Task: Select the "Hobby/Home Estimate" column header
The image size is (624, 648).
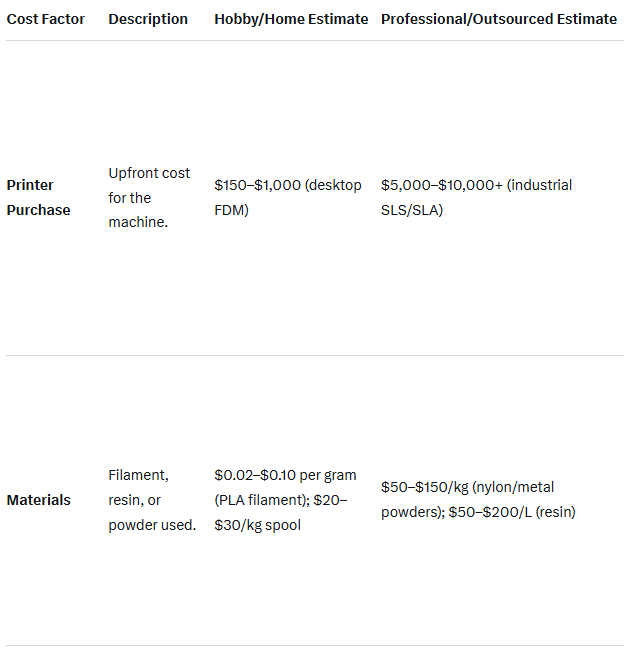Action: 291,19
